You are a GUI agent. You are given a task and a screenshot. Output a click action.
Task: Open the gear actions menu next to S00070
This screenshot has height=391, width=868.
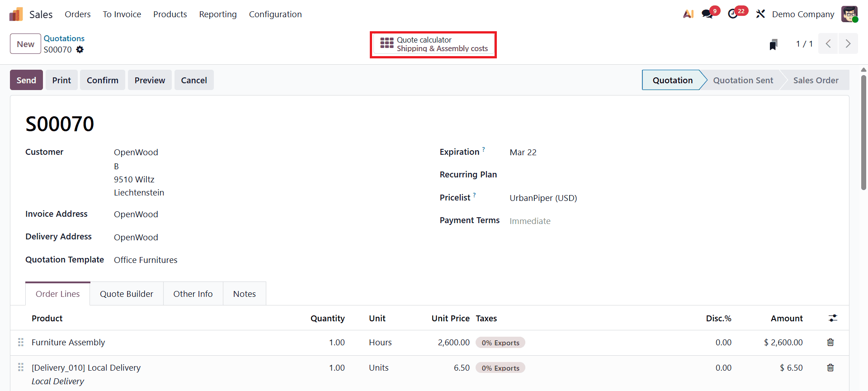[x=80, y=49]
